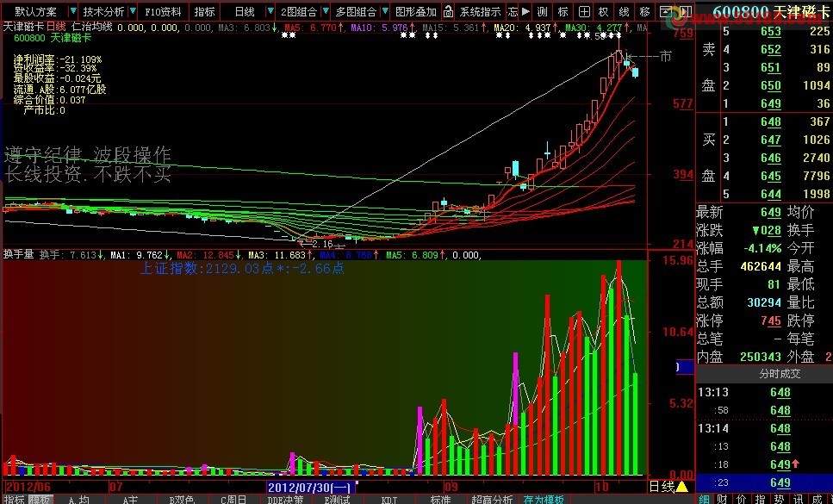Screen dimensions: 833x504
Task: Click the 存为模板 save template link
Action: point(544,499)
